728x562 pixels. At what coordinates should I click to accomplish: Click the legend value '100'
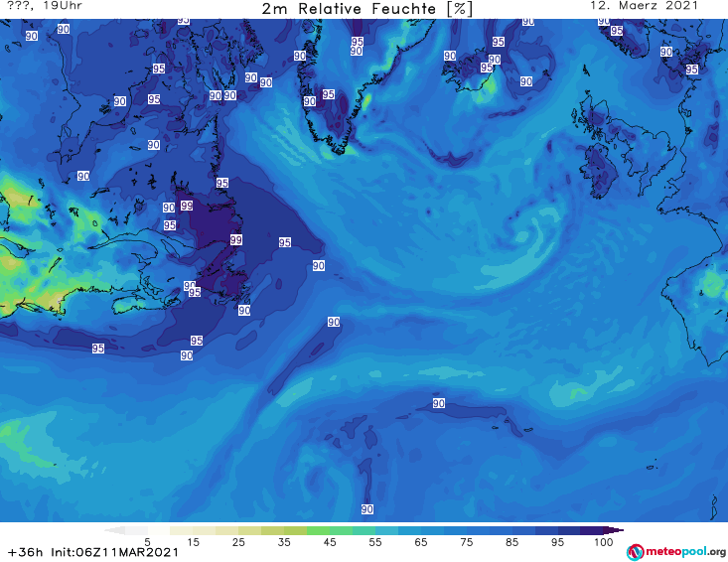click(603, 542)
